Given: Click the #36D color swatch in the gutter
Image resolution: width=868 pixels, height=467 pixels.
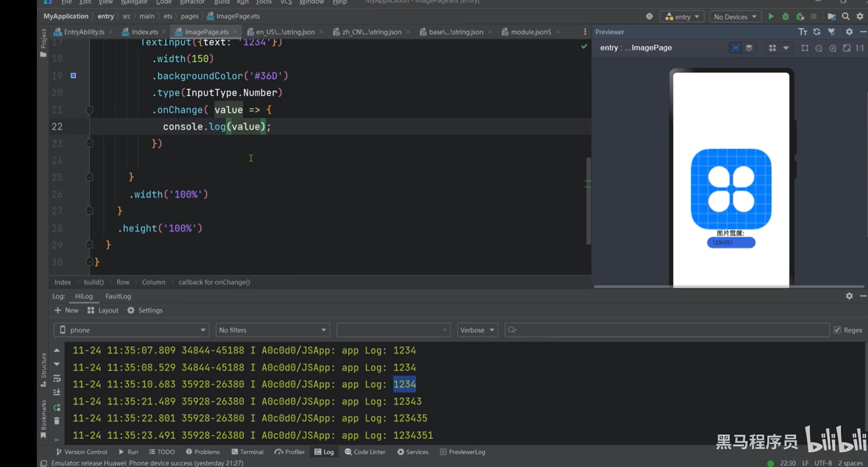Looking at the screenshot, I should 73,76.
